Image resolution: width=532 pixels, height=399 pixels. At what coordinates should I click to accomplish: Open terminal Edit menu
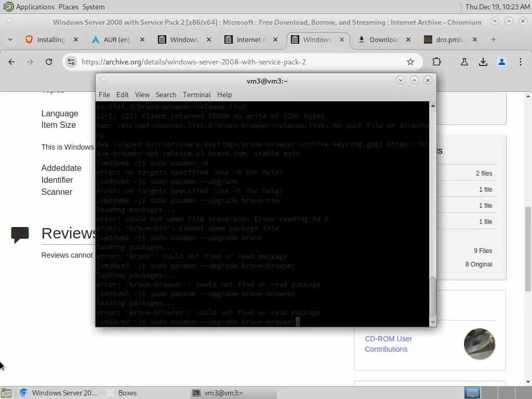pyautogui.click(x=122, y=95)
